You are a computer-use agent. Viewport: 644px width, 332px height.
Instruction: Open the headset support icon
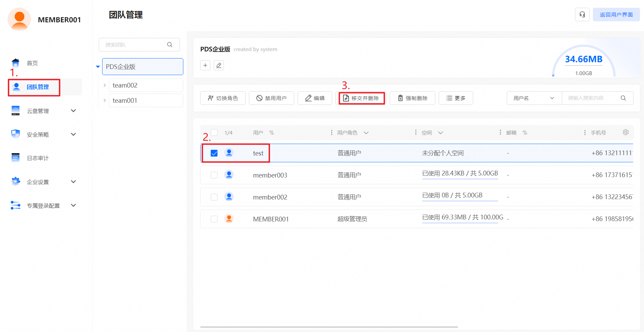tap(582, 15)
